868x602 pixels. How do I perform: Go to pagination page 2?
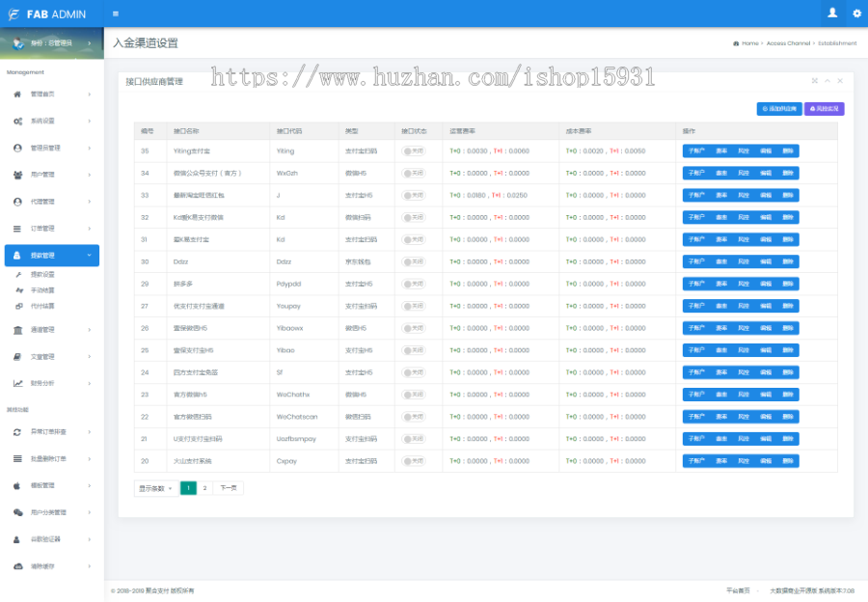(204, 488)
